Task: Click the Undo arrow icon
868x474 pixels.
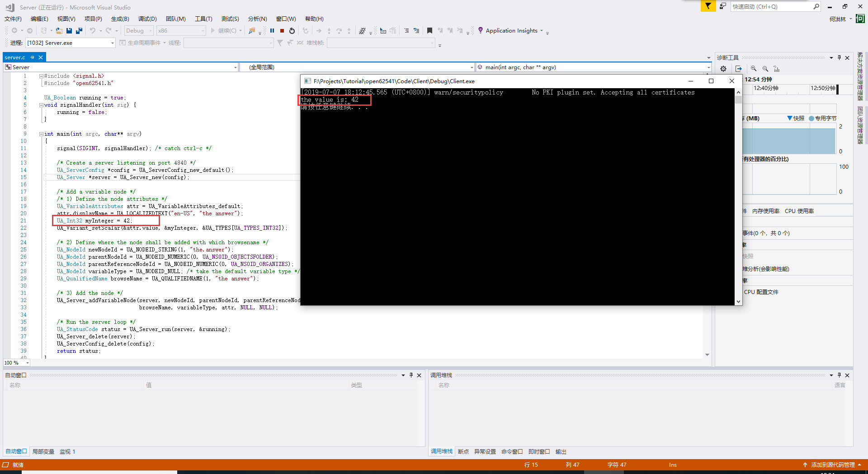Action: click(92, 31)
